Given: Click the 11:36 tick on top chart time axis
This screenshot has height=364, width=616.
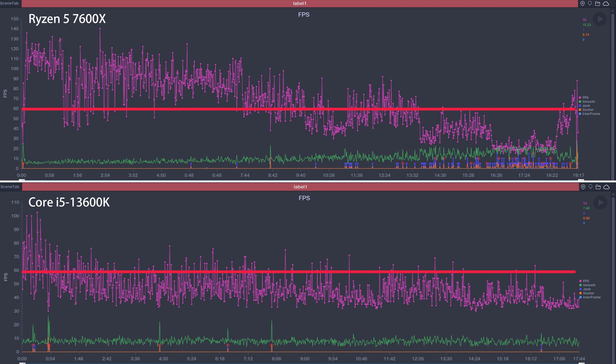Looking at the screenshot, I should point(356,175).
